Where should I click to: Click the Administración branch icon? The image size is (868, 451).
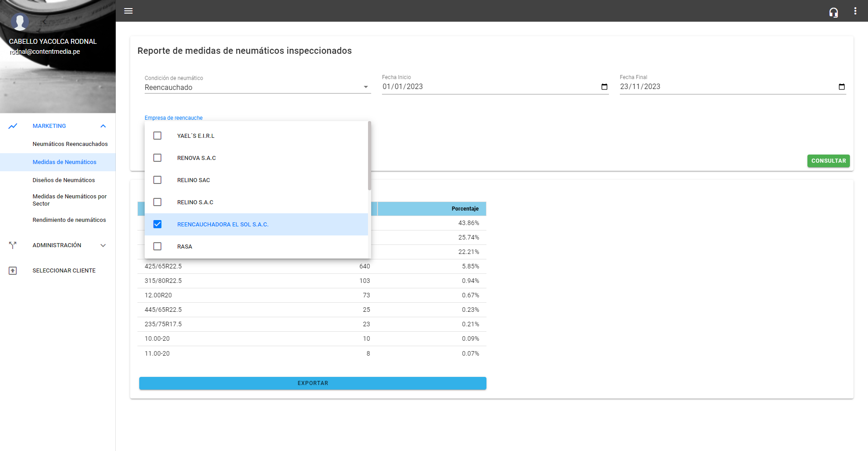13,245
